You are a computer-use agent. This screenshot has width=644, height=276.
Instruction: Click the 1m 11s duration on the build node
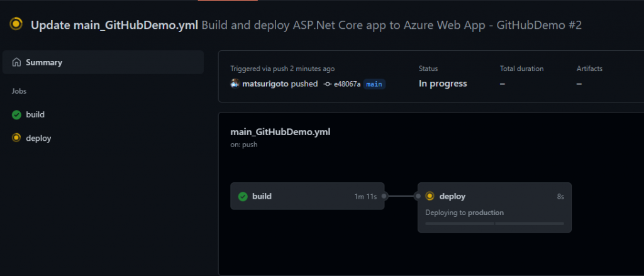point(365,197)
